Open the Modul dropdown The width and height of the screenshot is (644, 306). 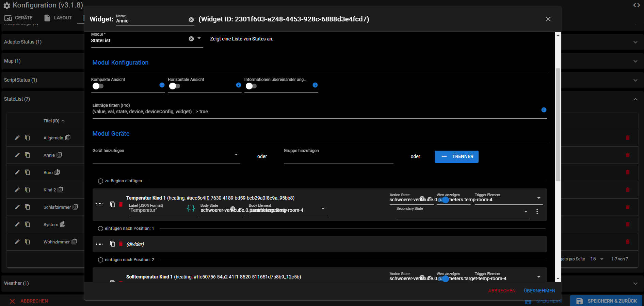point(199,38)
